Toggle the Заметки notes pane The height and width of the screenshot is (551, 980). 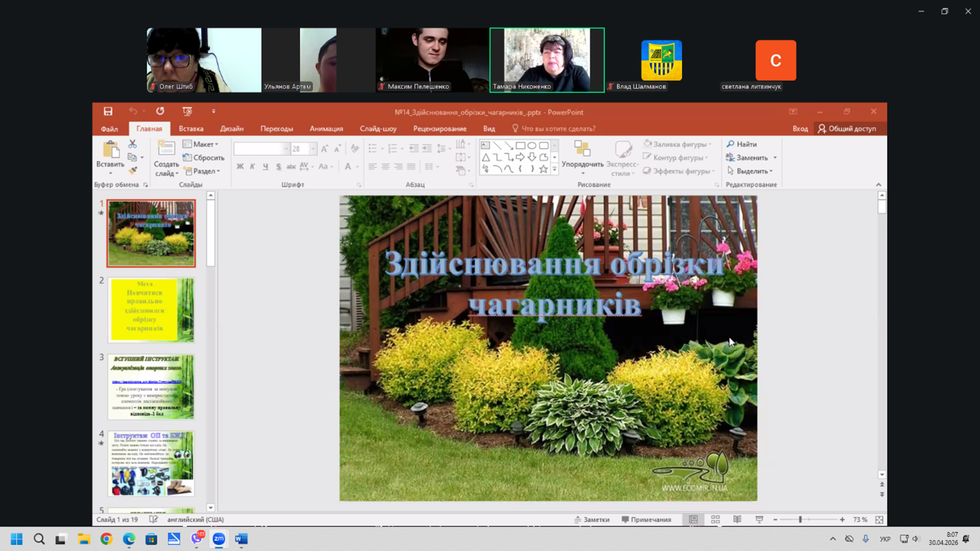592,520
